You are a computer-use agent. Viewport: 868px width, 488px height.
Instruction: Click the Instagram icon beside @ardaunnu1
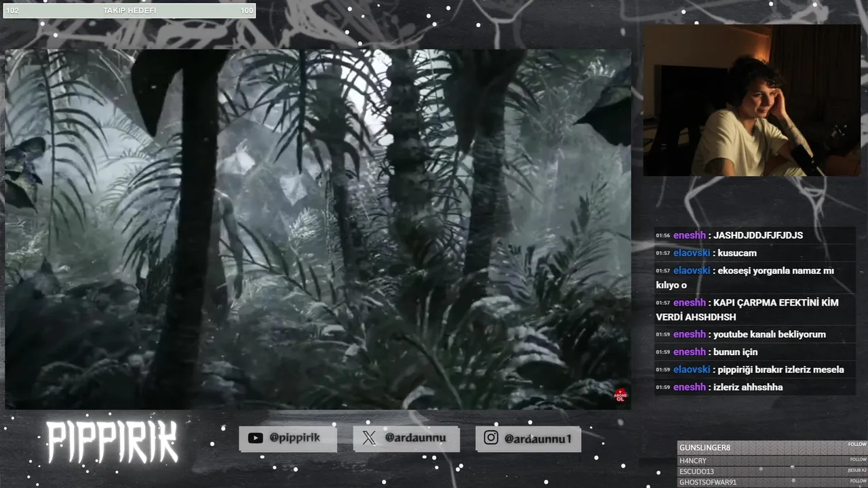click(x=491, y=438)
